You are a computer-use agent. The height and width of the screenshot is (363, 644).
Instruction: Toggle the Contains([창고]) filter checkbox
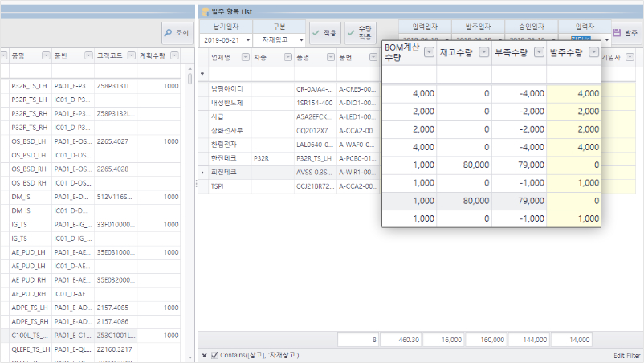tap(215, 355)
